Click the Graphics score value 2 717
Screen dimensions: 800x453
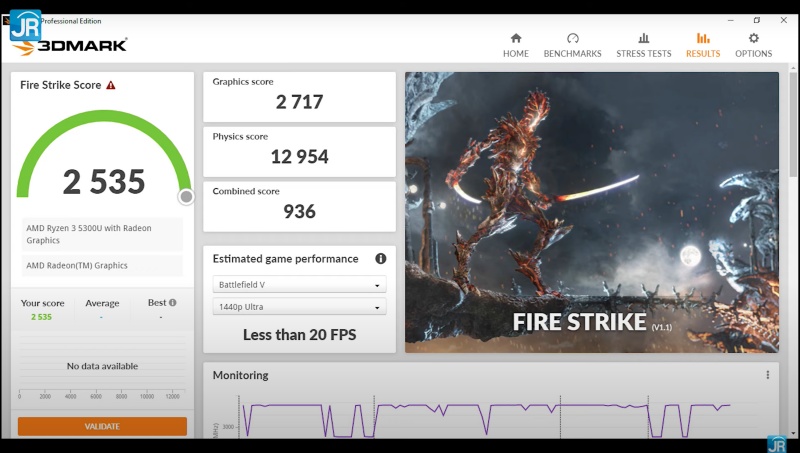click(299, 102)
